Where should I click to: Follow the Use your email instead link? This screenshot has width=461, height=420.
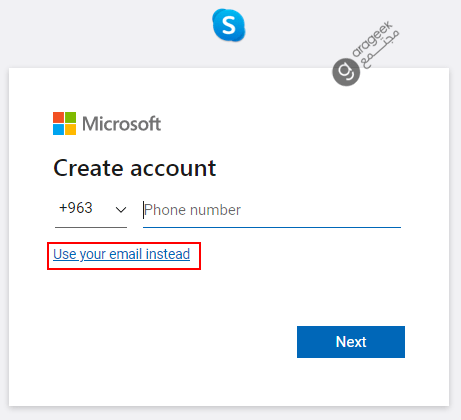point(122,254)
